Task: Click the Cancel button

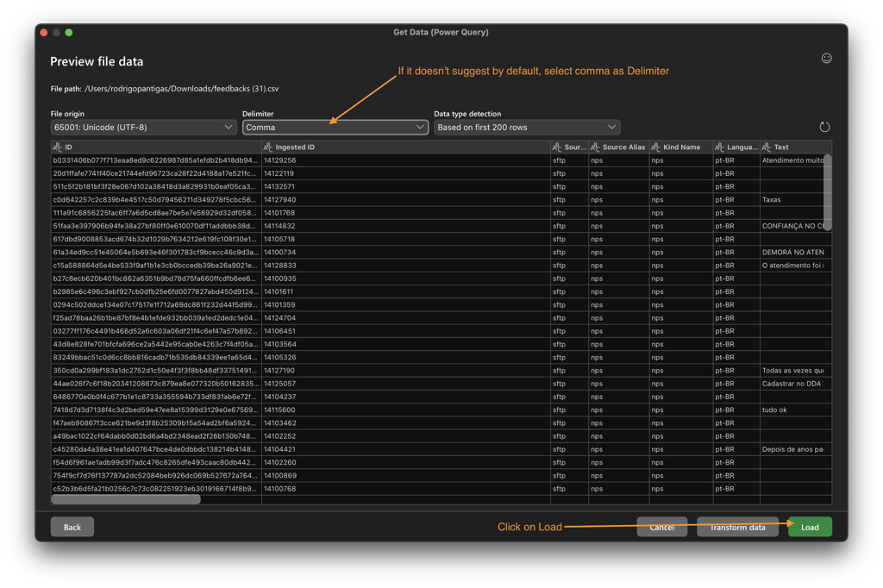Action: coord(661,527)
